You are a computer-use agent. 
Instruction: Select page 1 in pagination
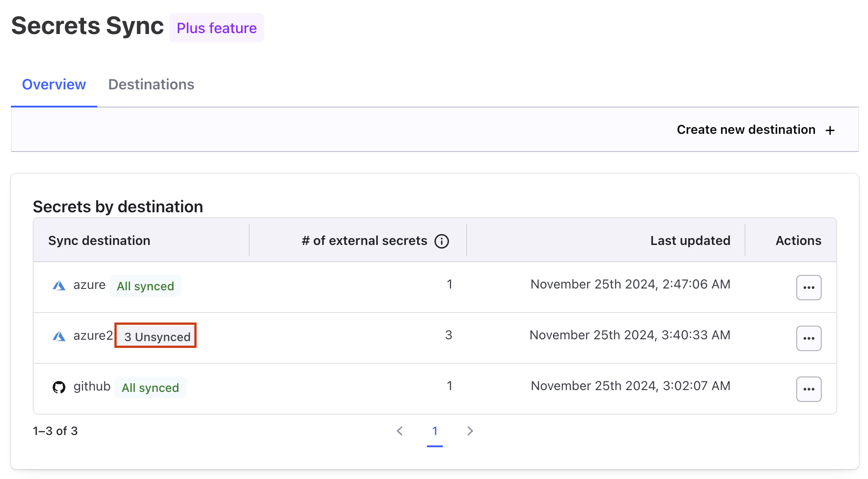tap(434, 431)
